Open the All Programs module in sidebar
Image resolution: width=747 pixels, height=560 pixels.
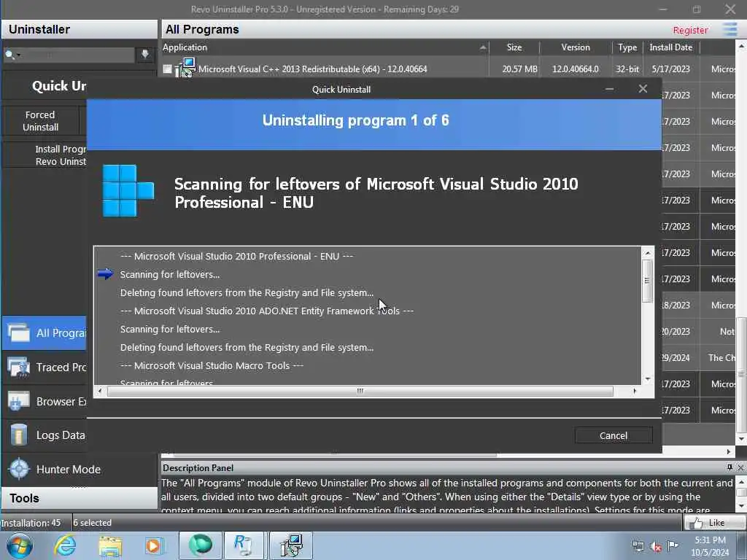44,332
